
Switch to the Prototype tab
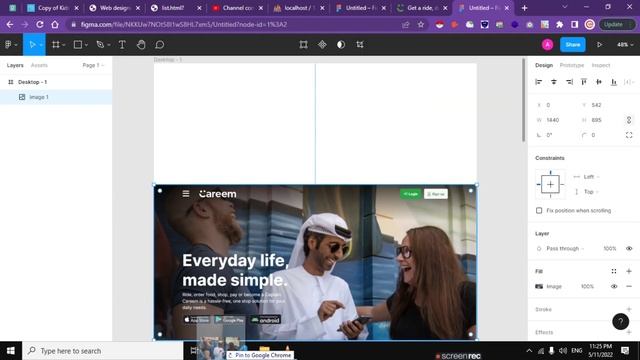[x=571, y=65]
